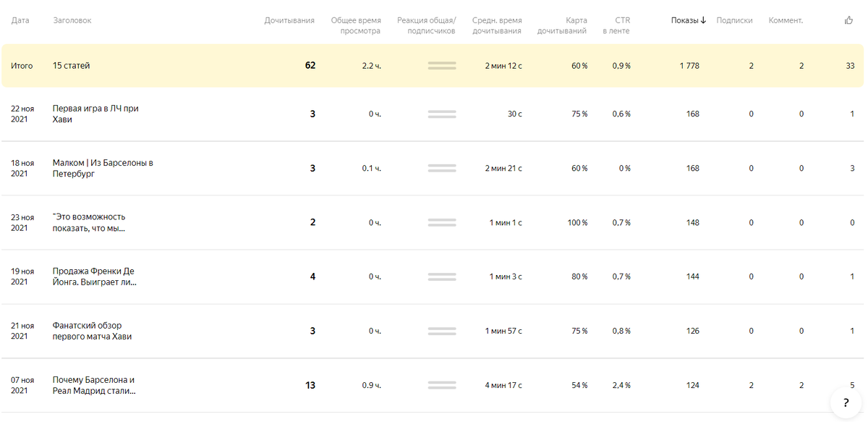Open the article starting "Это возможность показать"
This screenshot has height=422, width=868.
89,222
